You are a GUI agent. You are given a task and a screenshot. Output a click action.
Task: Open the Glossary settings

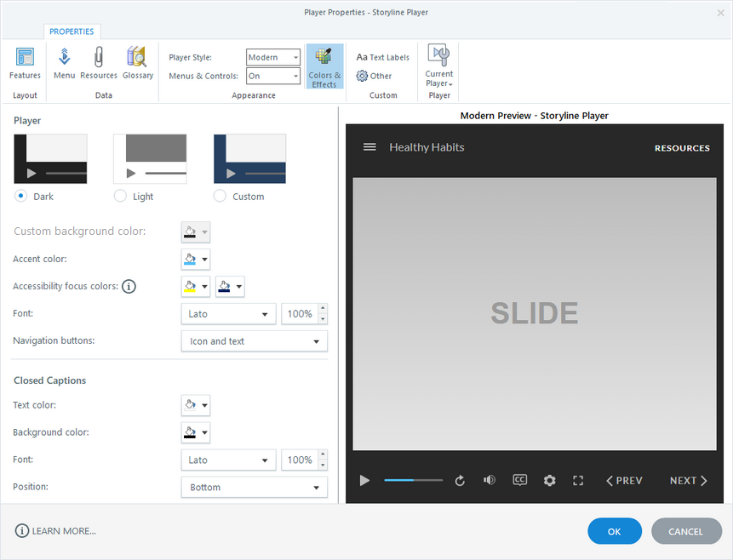point(137,64)
